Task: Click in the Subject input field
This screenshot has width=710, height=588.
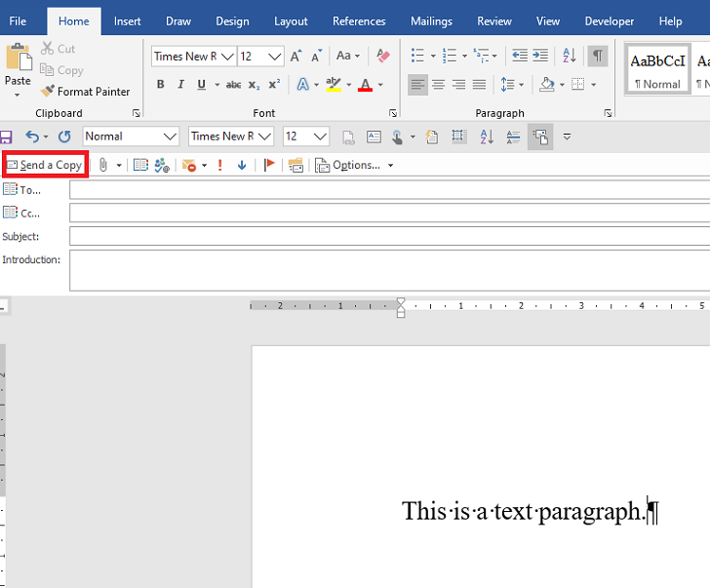Action: coord(389,236)
